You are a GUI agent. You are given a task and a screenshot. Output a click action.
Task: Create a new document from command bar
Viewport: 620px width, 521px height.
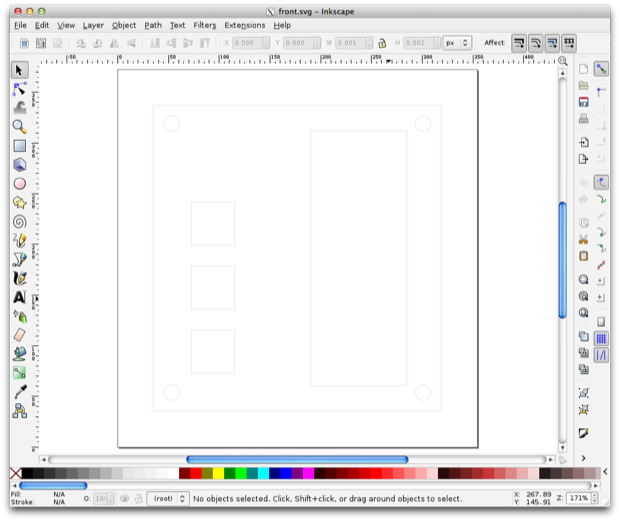pyautogui.click(x=584, y=69)
